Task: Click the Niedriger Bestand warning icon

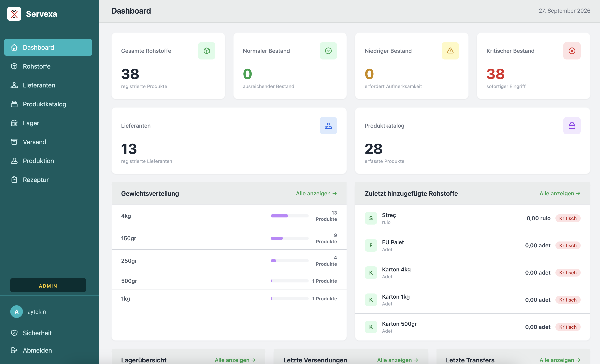Action: point(450,51)
